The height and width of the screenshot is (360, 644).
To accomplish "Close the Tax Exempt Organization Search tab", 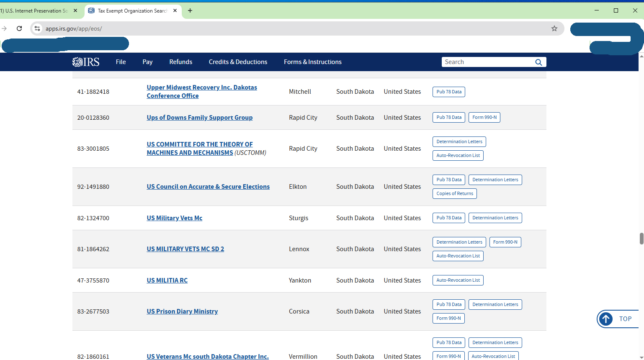I will (x=175, y=10).
